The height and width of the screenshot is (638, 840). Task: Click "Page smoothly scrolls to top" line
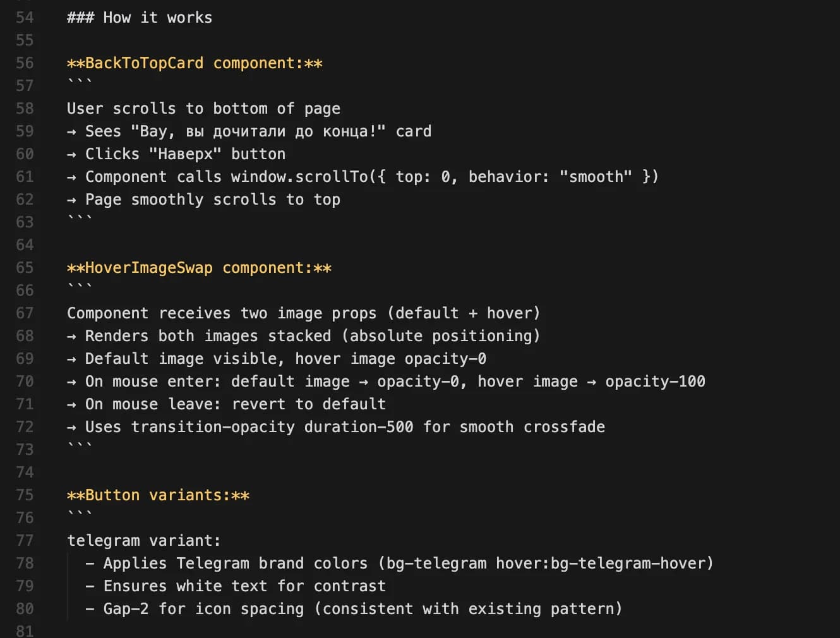(x=212, y=200)
